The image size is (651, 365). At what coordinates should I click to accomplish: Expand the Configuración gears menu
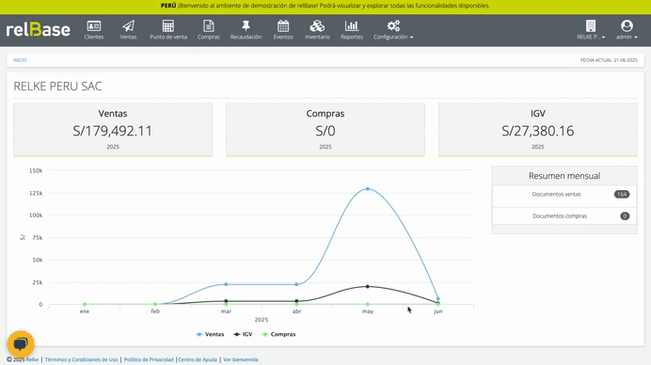(x=393, y=30)
